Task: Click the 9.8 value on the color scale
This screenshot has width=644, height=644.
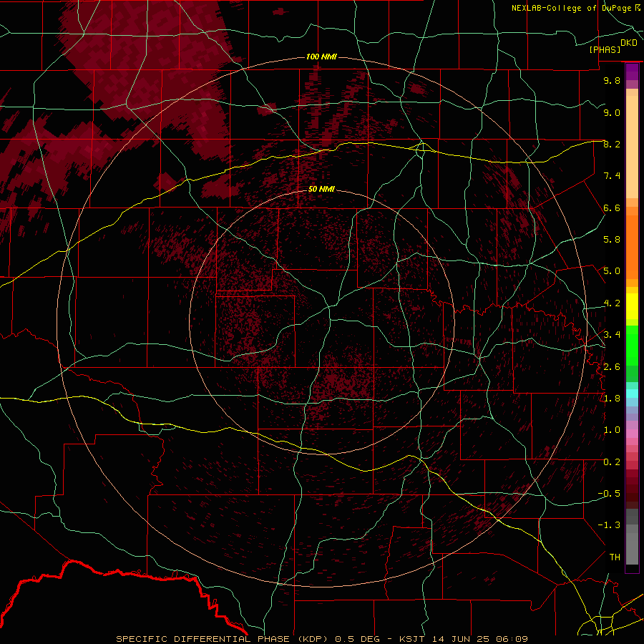Action: (x=612, y=80)
